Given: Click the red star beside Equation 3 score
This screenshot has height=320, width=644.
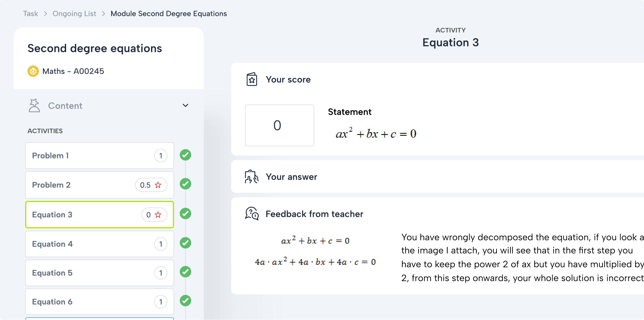Looking at the screenshot, I should 159,214.
